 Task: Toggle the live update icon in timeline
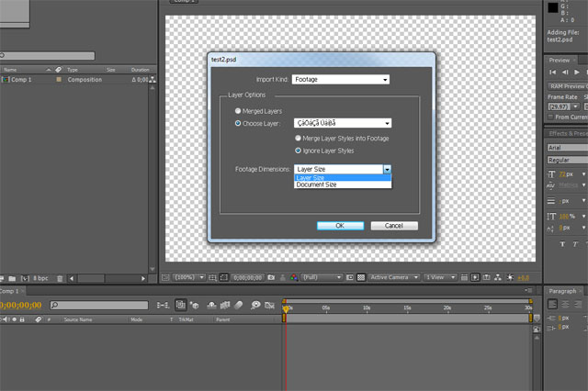(181, 306)
